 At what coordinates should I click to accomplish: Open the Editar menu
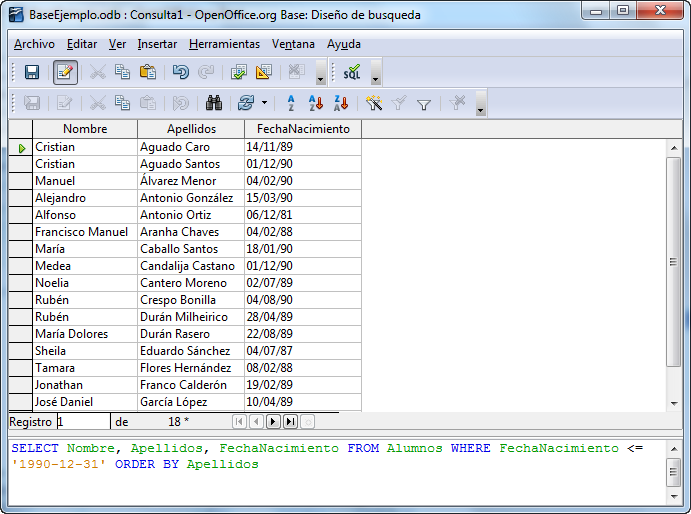point(82,44)
